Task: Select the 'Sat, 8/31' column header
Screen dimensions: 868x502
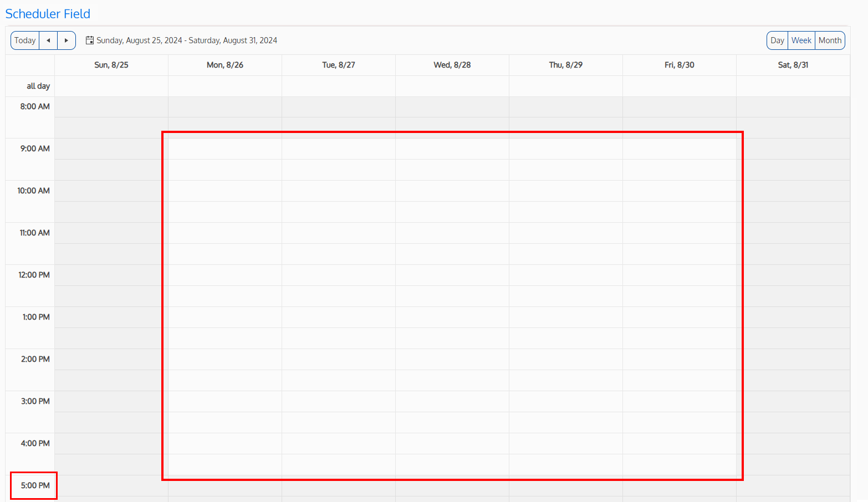Action: tap(793, 65)
